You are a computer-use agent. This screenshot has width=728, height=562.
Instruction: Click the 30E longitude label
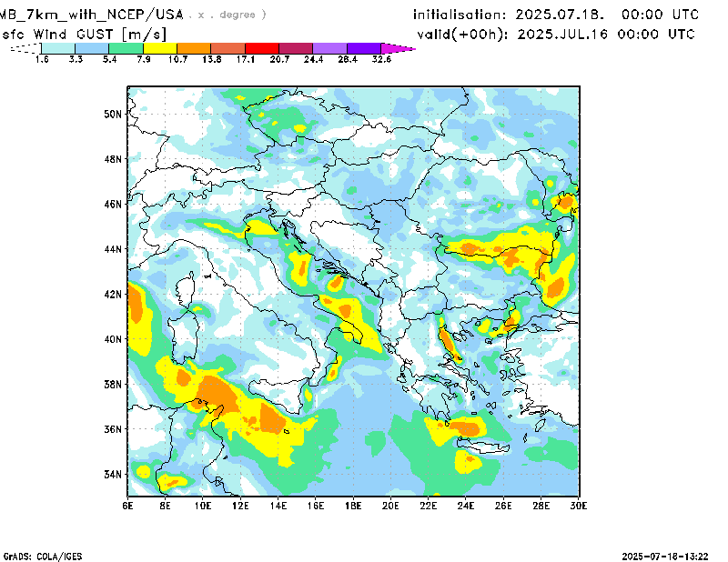[x=579, y=506]
